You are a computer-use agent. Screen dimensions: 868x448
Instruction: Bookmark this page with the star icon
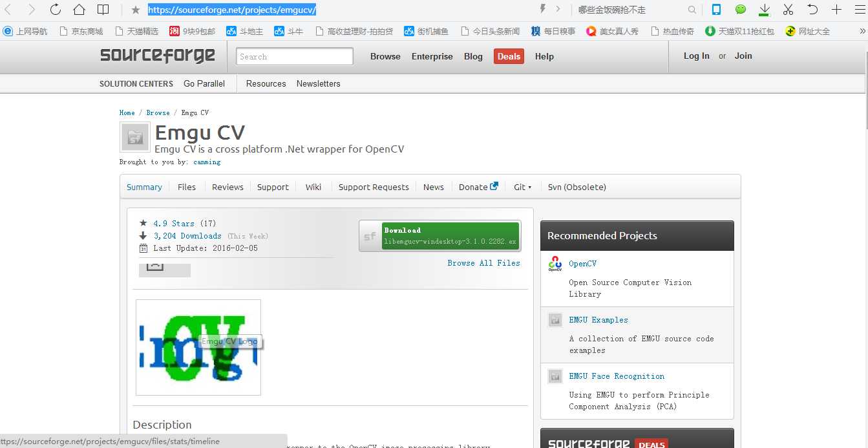click(x=135, y=10)
